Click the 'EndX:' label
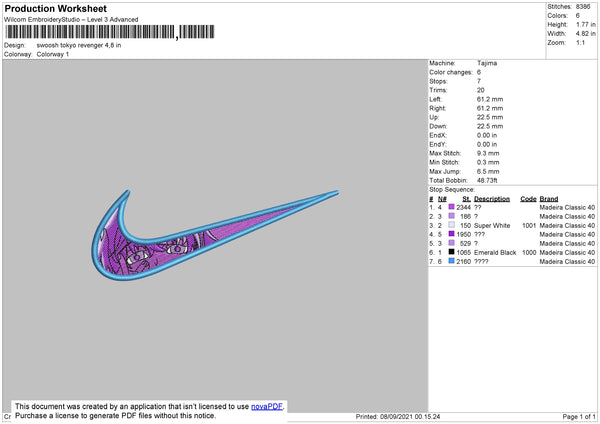600x424 pixels. 438,135
